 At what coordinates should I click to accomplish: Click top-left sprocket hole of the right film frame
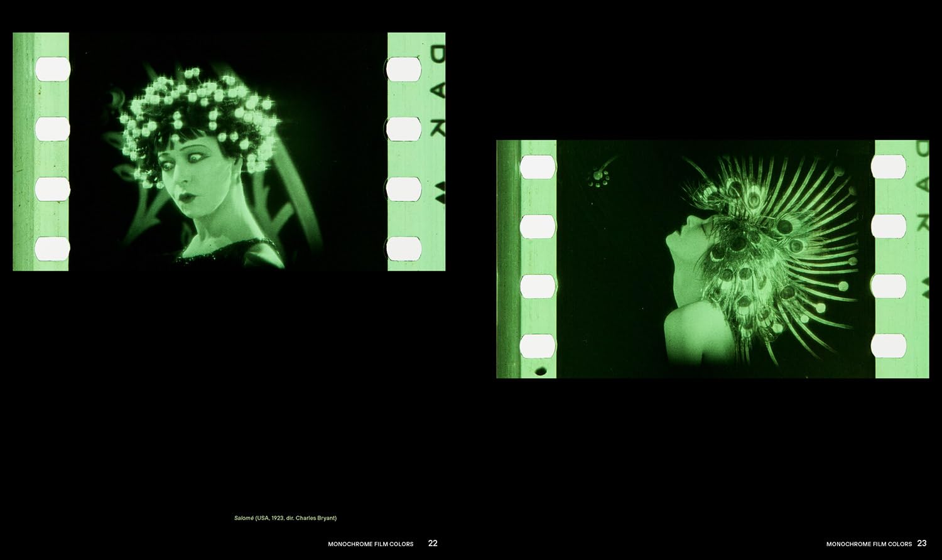pos(538,166)
